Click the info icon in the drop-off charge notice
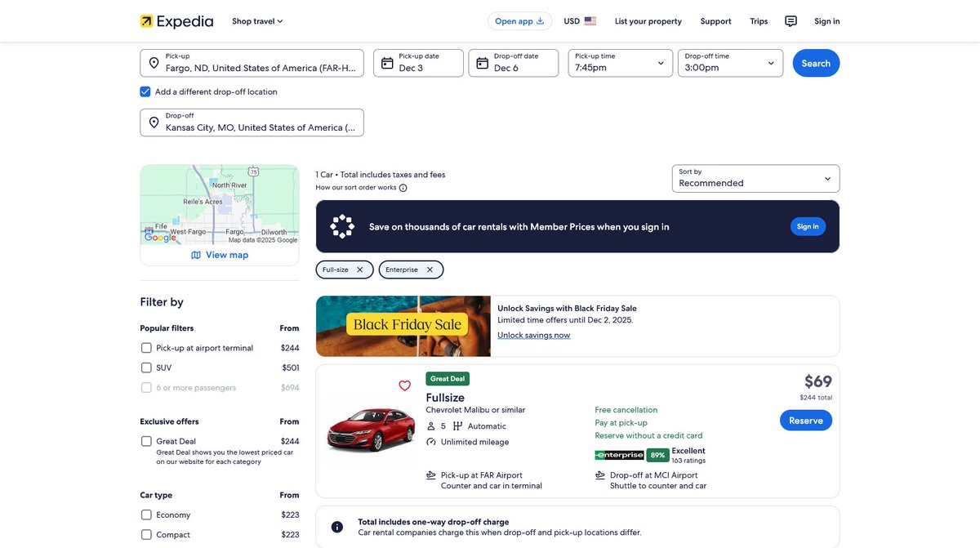Image resolution: width=980 pixels, height=548 pixels. pos(336,526)
